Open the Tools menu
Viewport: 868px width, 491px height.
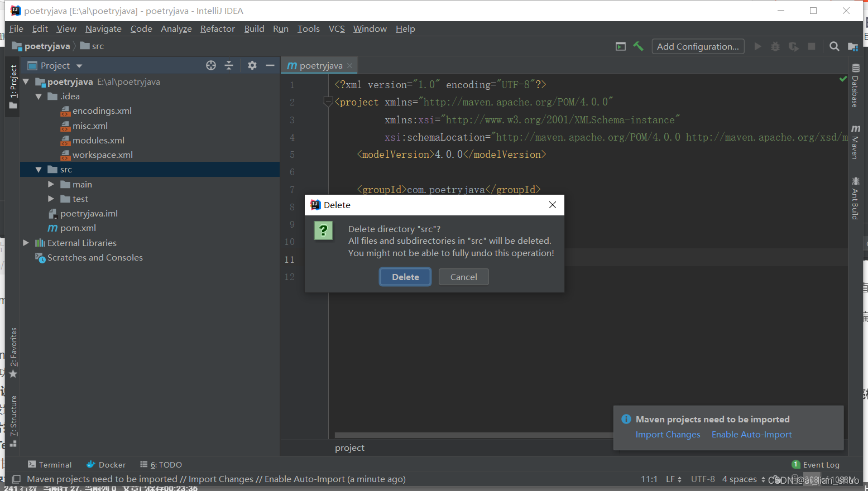click(x=308, y=28)
